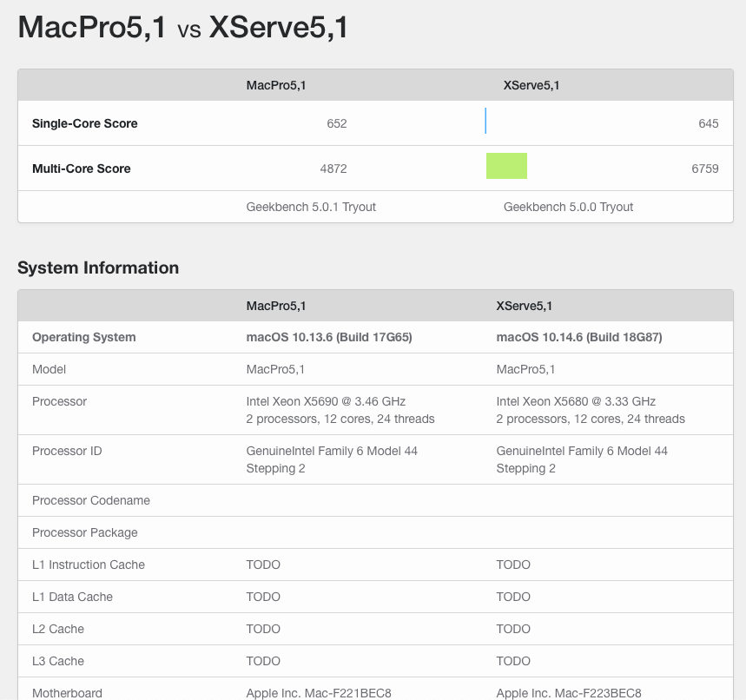Click the Single-Core Score row label
Viewport: 746px width, 700px height.
point(84,123)
